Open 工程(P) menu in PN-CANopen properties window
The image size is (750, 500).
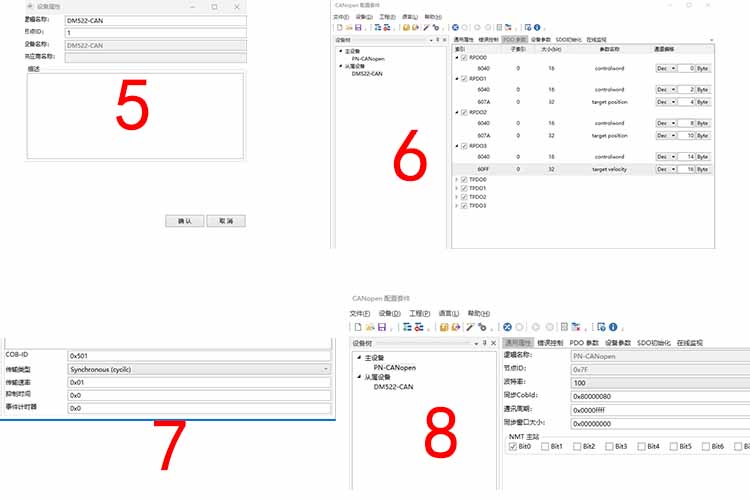419,313
